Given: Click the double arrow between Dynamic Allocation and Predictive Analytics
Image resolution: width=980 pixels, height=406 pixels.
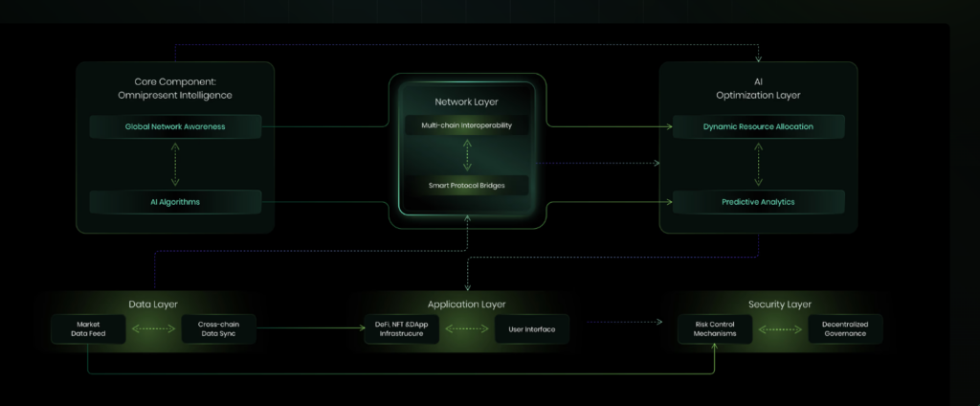Looking at the screenshot, I should pos(758,164).
